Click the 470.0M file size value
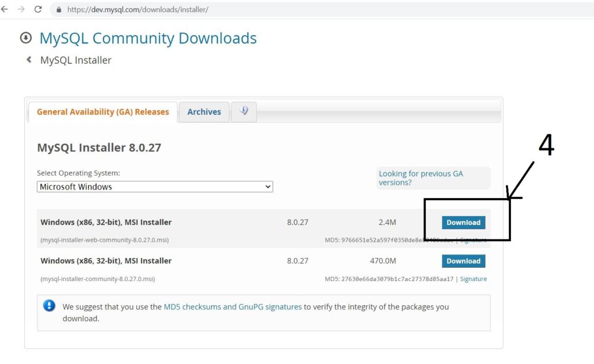Image resolution: width=594 pixels, height=364 pixels. coord(383,261)
